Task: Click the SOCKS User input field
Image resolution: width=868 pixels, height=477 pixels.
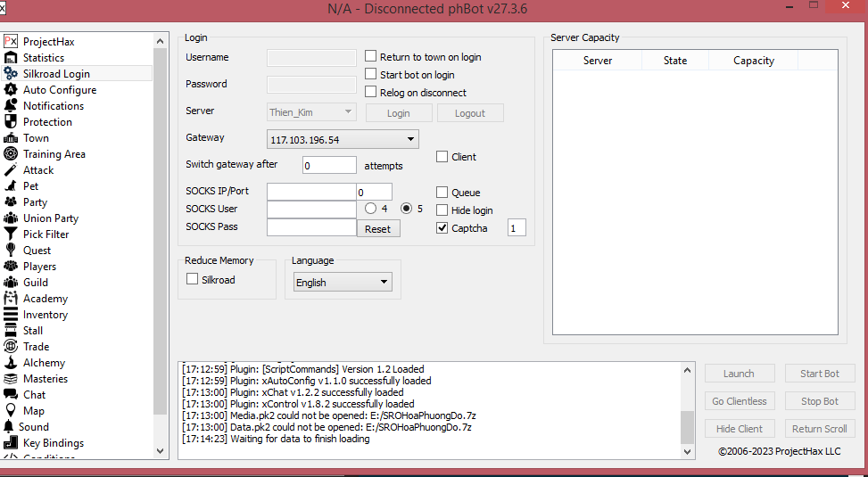Action: (x=311, y=210)
